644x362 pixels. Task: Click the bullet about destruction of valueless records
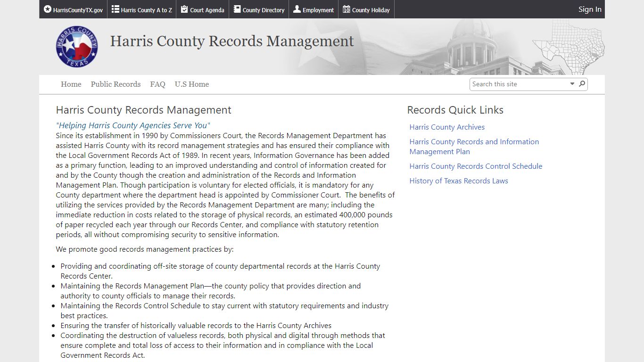point(223,346)
